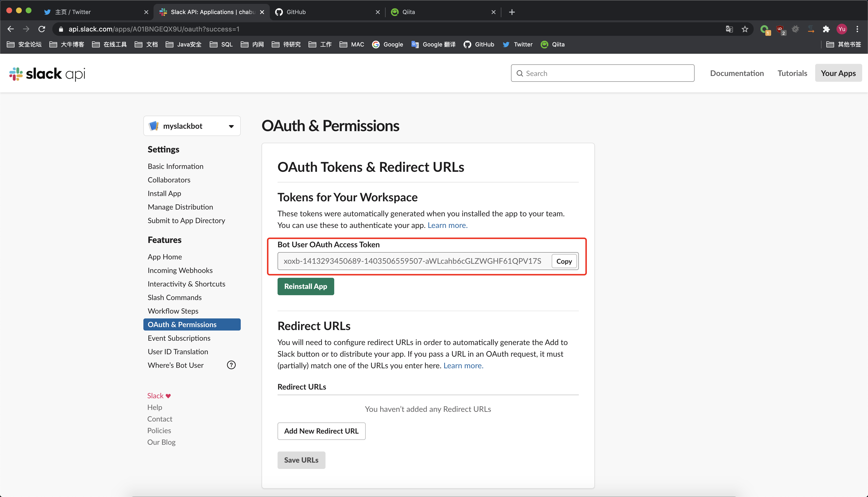Image resolution: width=868 pixels, height=497 pixels.
Task: Open Our Blog footer link
Action: click(x=161, y=442)
